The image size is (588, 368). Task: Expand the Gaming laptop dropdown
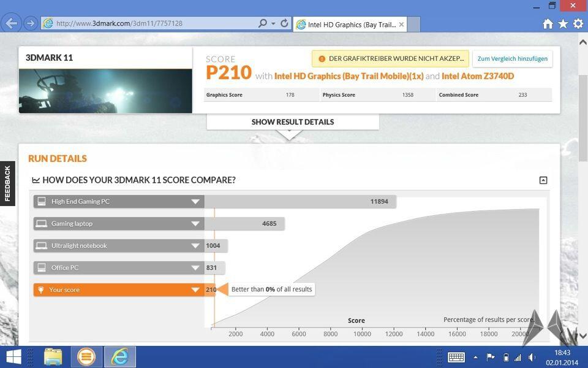pyautogui.click(x=195, y=224)
